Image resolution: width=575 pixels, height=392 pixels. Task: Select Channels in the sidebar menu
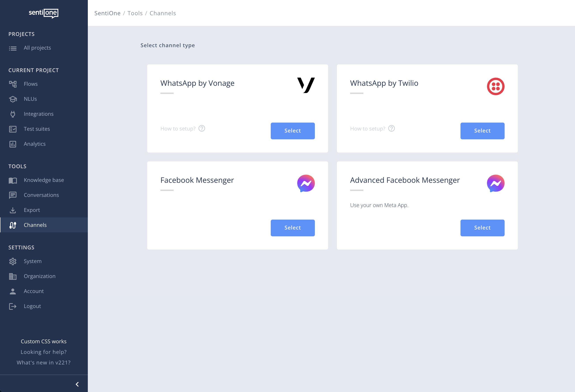[35, 225]
